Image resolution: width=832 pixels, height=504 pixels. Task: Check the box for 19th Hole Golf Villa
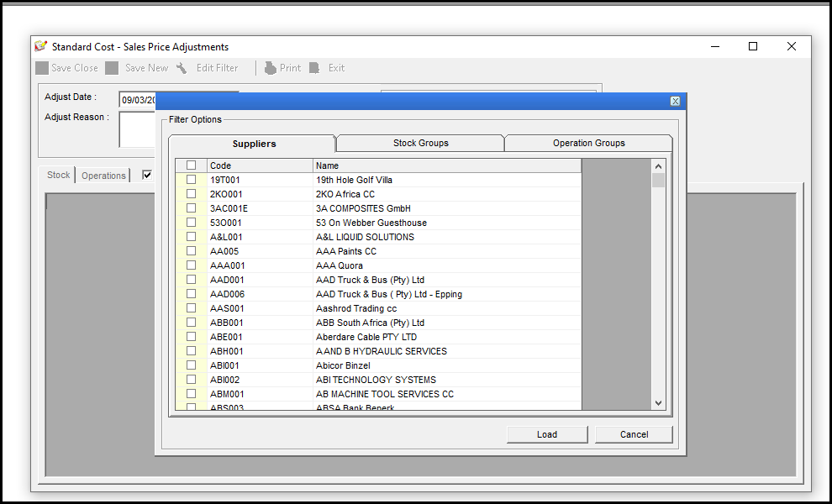pos(192,180)
